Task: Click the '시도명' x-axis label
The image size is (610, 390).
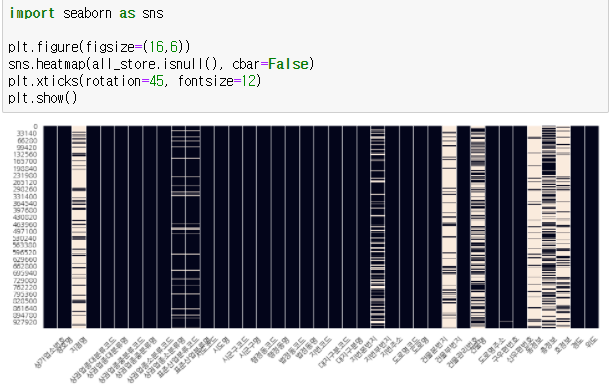Action: [x=221, y=344]
